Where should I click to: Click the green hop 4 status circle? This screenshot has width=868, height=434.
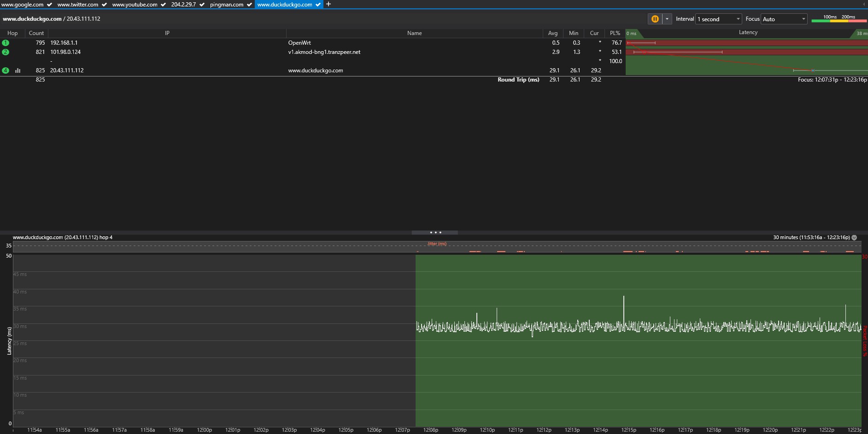[6, 70]
